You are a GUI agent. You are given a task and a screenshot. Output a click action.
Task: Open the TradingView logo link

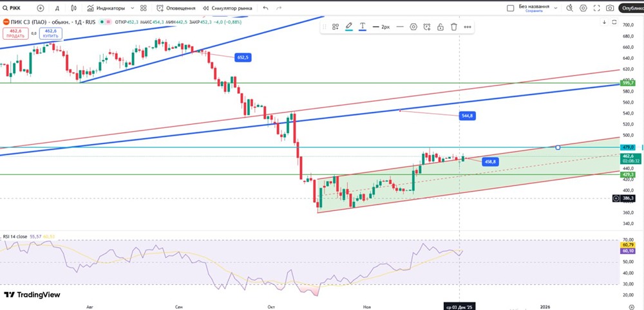tap(32, 295)
